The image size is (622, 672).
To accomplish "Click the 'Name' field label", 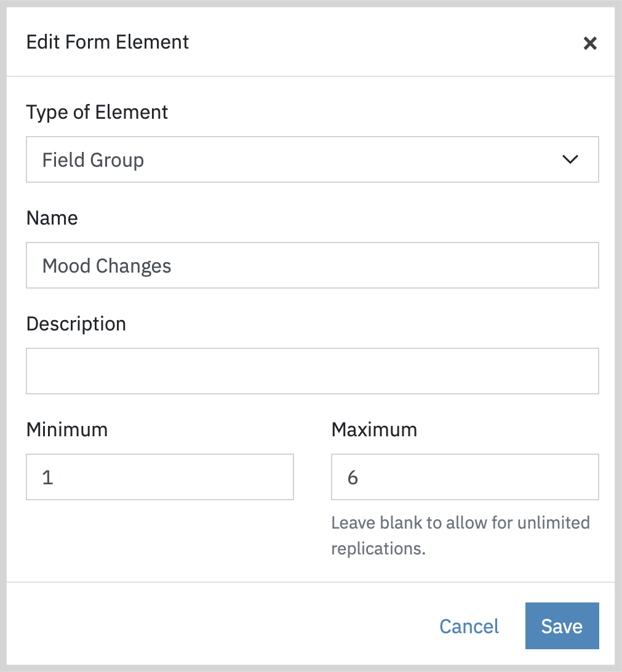I will point(52,218).
